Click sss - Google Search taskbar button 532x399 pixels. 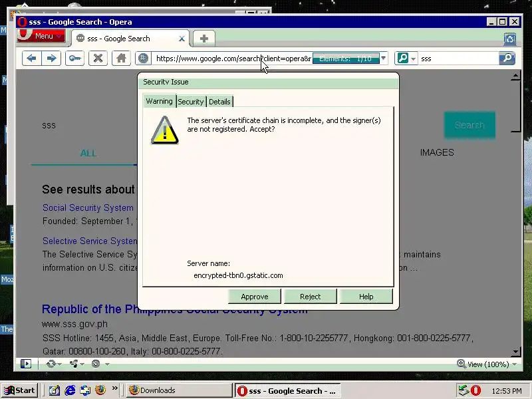click(288, 391)
